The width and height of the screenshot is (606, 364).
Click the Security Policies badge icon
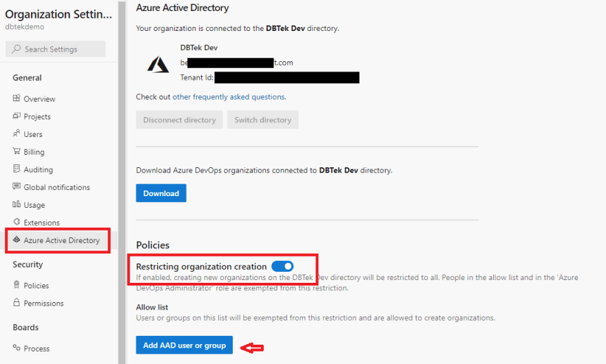tap(17, 285)
